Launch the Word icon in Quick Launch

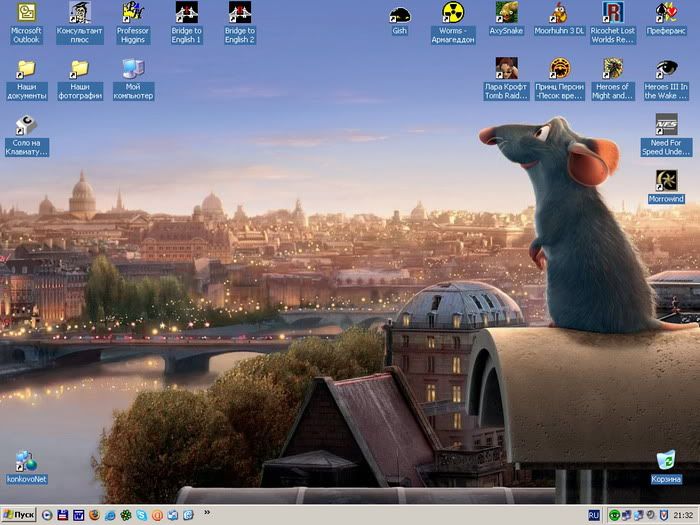[x=79, y=515]
